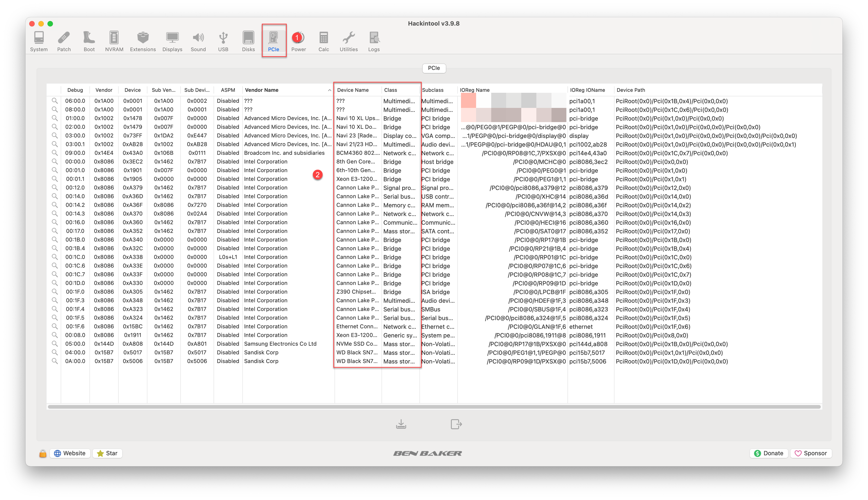
Task: Click the horizontal scrollbar under the table
Action: (x=434, y=407)
